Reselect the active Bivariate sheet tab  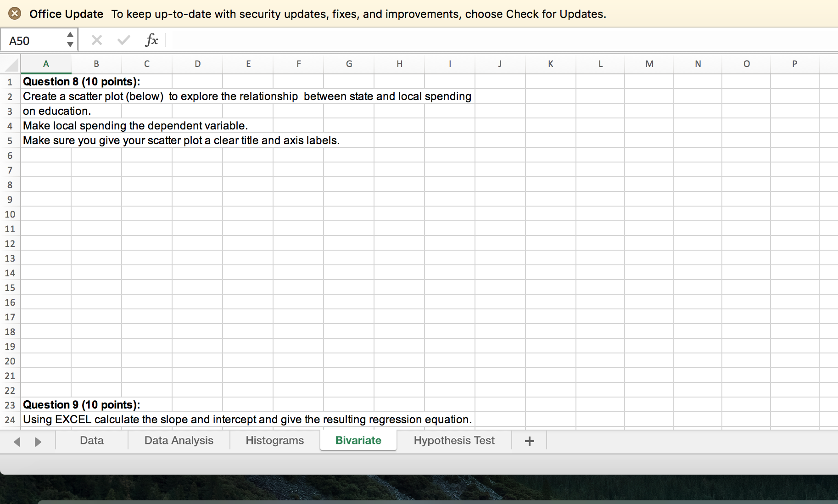pos(358,440)
